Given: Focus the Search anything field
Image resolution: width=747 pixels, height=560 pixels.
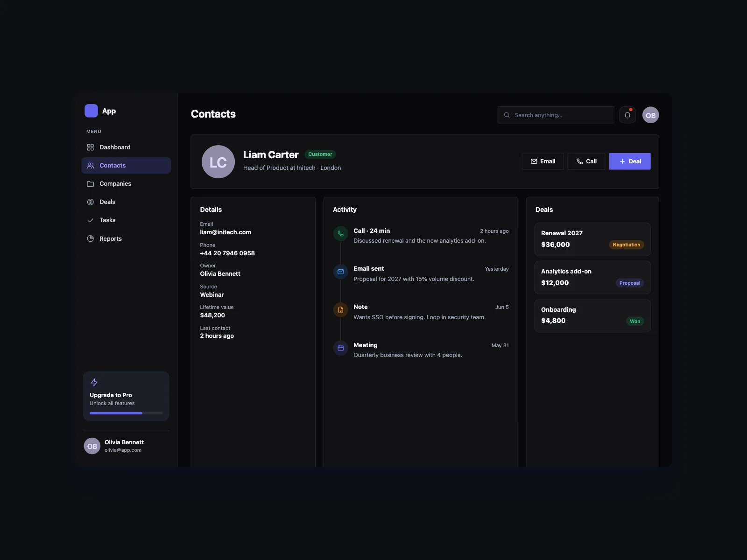Looking at the screenshot, I should tap(556, 115).
